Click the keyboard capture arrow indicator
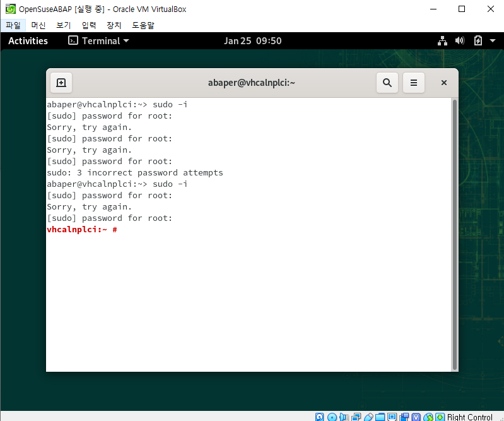Image resolution: width=504 pixels, height=421 pixels. [x=440, y=417]
